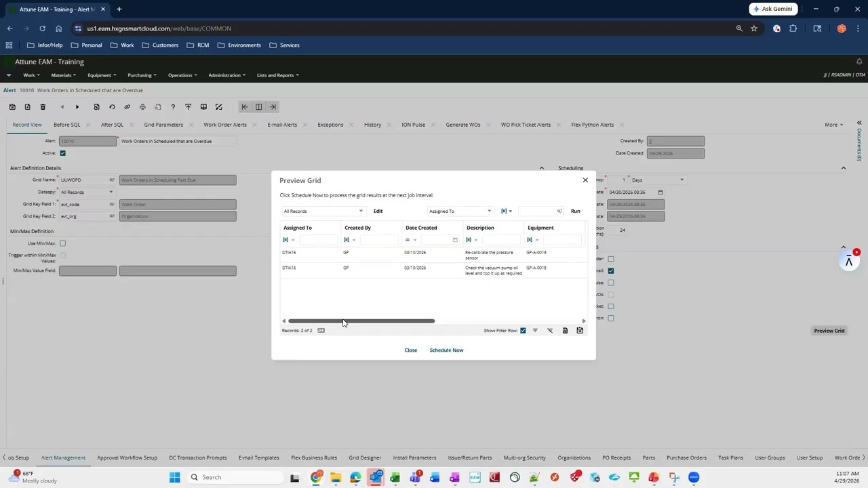The width and height of the screenshot is (868, 488).
Task: Open the operator dropdown beside the quick filter
Action: tap(507, 211)
